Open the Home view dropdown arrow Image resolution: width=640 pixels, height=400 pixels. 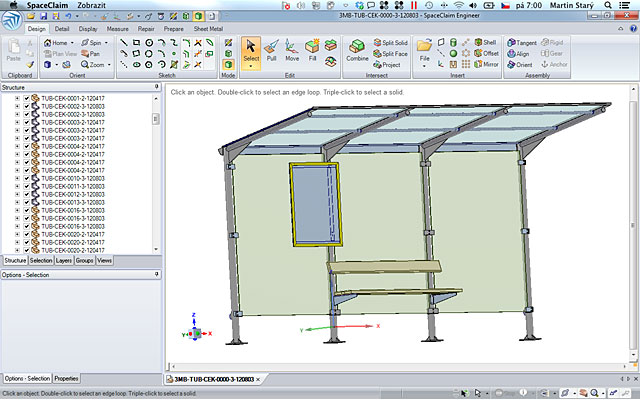[x=72, y=42]
